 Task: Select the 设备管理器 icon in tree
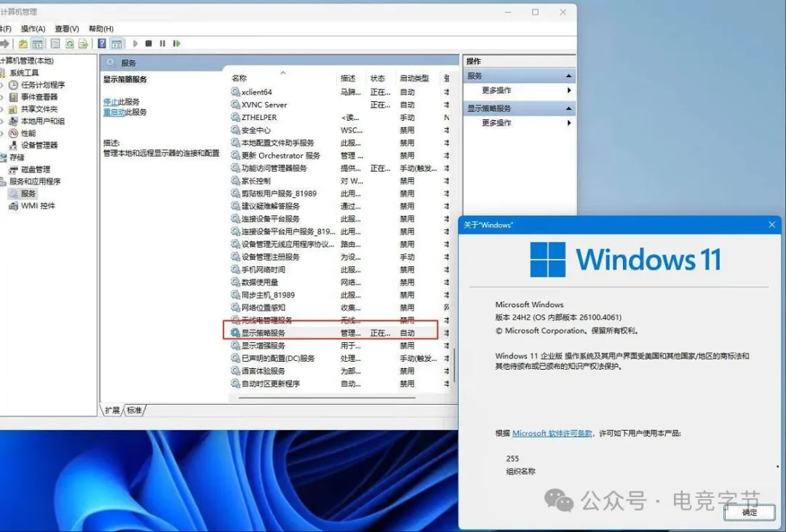[x=14, y=145]
